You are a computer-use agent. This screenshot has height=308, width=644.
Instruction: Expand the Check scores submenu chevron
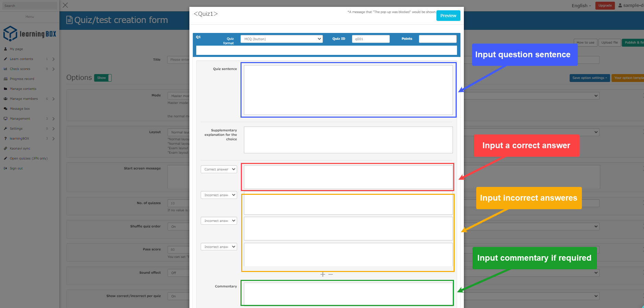54,69
